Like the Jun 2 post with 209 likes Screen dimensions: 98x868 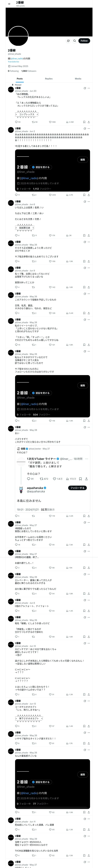(50, 195)
